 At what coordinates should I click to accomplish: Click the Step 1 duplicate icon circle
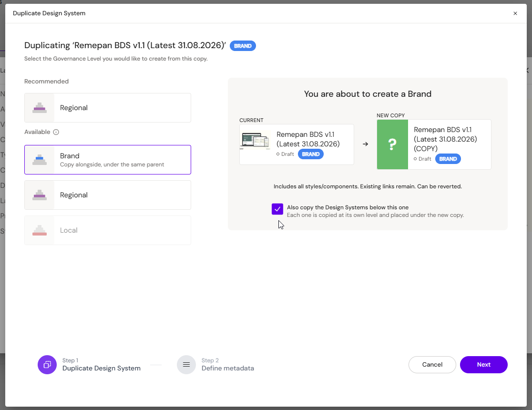pos(47,365)
